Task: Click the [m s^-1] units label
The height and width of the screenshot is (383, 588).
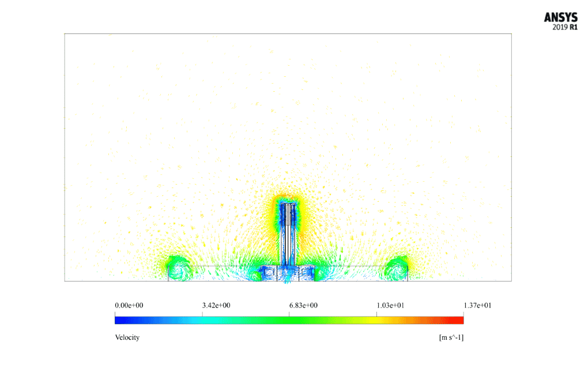Action: tap(451, 337)
